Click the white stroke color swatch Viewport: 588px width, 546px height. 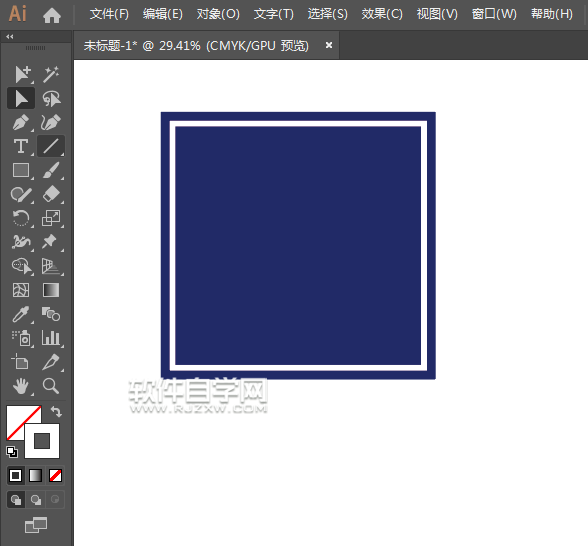[42, 441]
